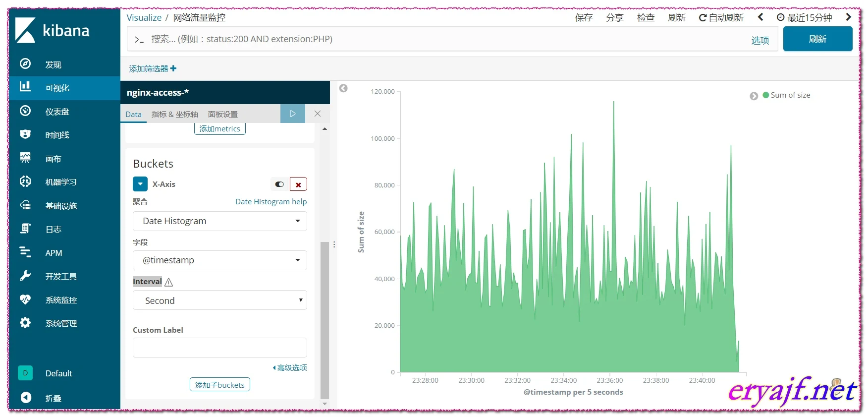Click the nginx-access-* index pattern title
The height and width of the screenshot is (418, 868).
click(158, 92)
